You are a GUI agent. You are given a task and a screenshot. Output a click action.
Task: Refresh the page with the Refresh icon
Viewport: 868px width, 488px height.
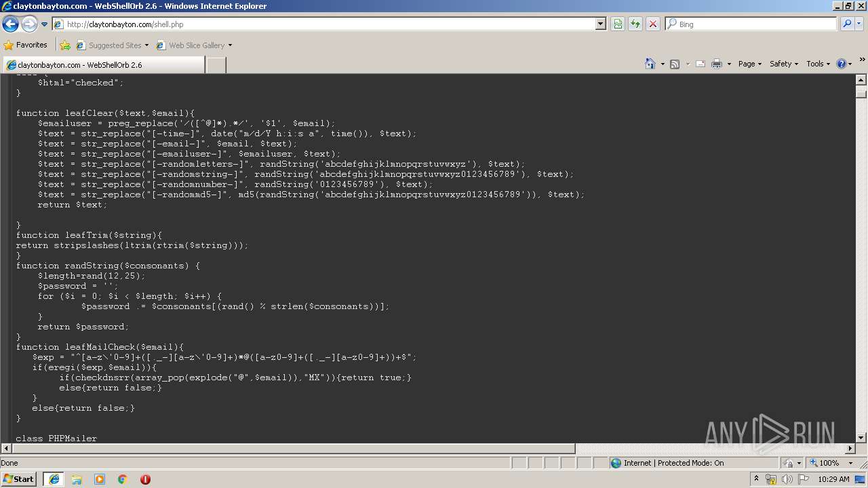pos(635,24)
